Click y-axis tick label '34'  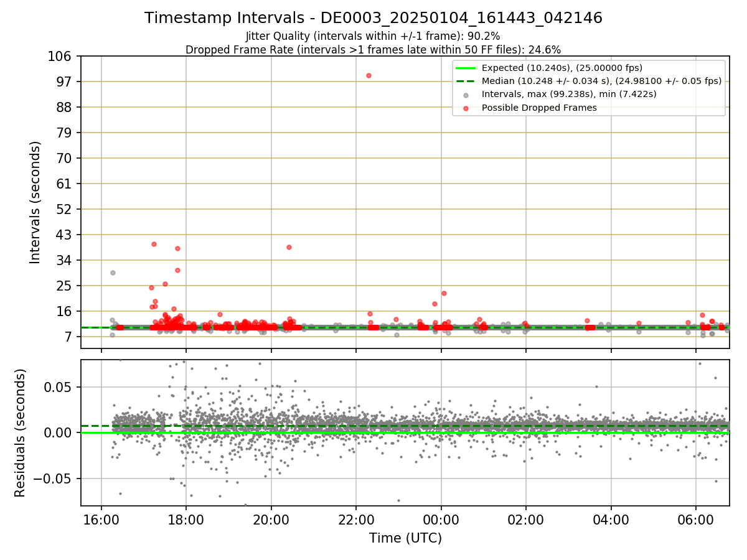(64, 261)
